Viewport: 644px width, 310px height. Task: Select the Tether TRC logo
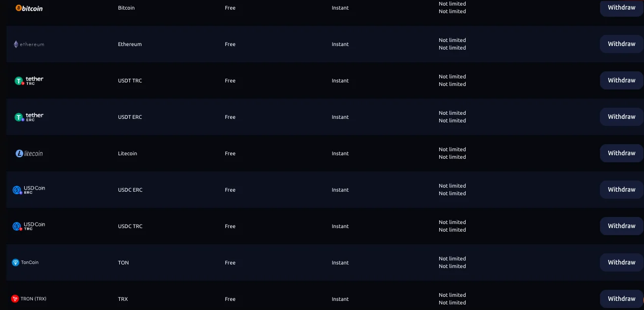(29, 80)
